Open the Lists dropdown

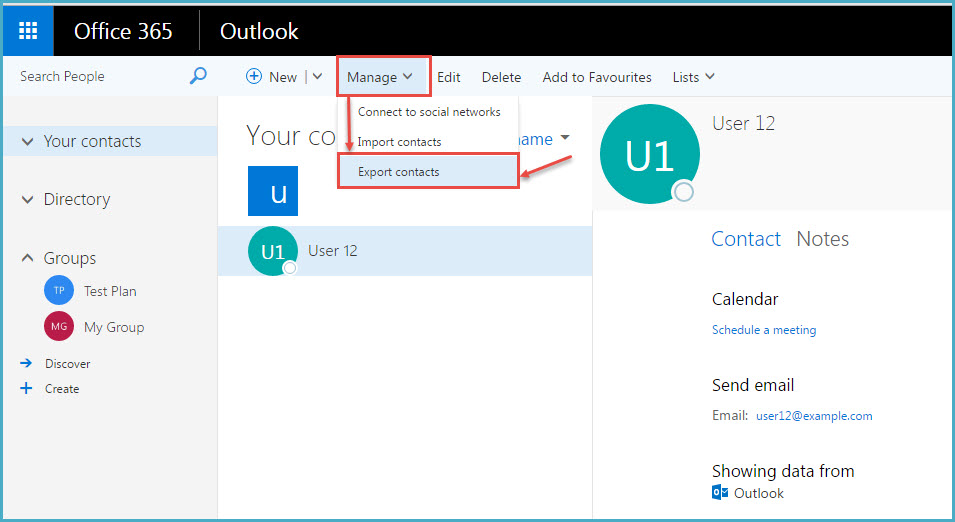click(x=693, y=77)
